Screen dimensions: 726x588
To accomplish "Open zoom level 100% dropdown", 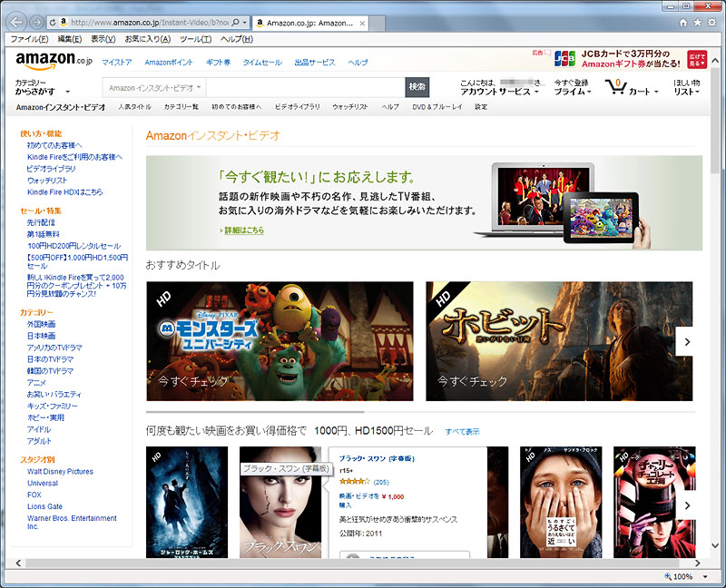I will (x=705, y=576).
